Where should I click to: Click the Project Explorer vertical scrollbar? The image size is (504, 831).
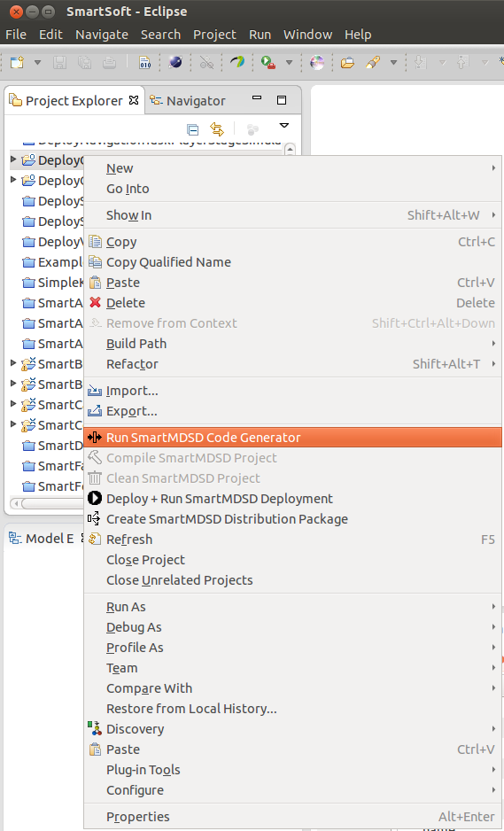click(x=290, y=150)
